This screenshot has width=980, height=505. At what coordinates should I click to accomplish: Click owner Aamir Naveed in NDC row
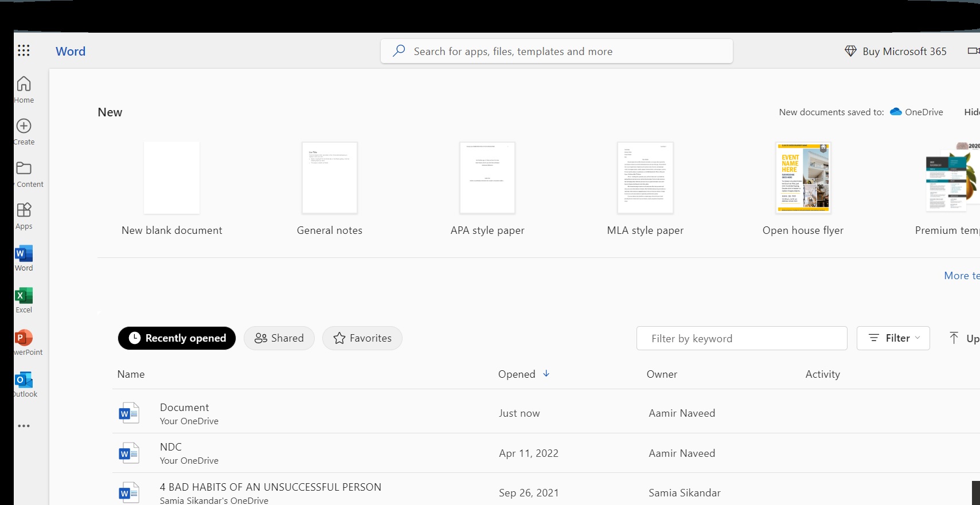[682, 453]
